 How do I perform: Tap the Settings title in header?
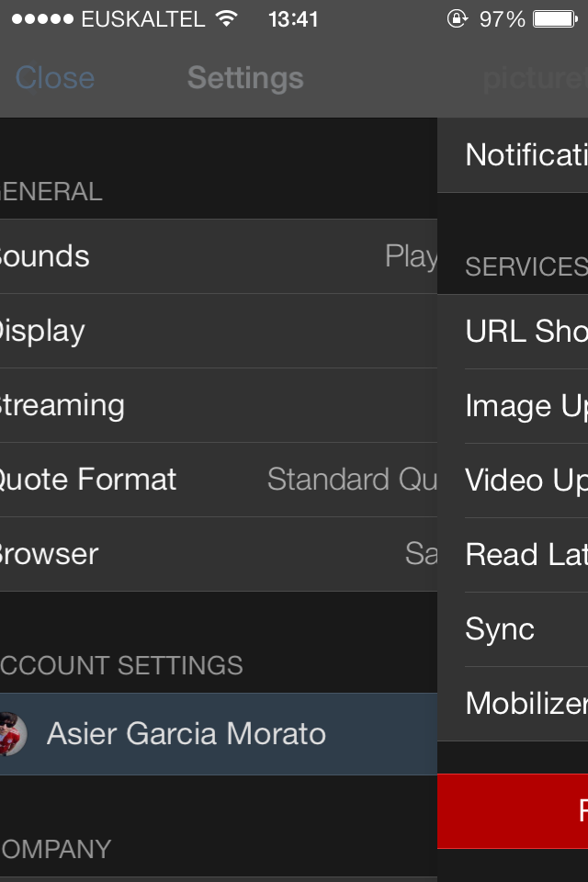pyautogui.click(x=245, y=78)
